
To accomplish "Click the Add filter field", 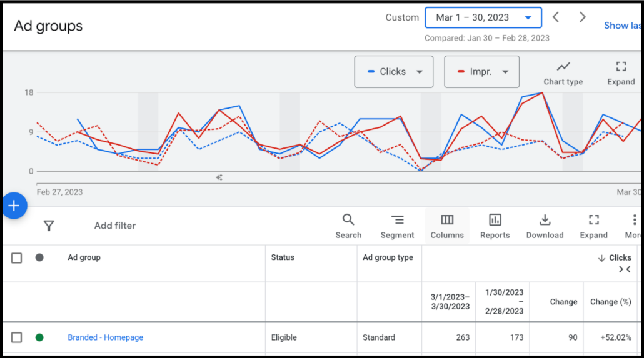I will 115,226.
